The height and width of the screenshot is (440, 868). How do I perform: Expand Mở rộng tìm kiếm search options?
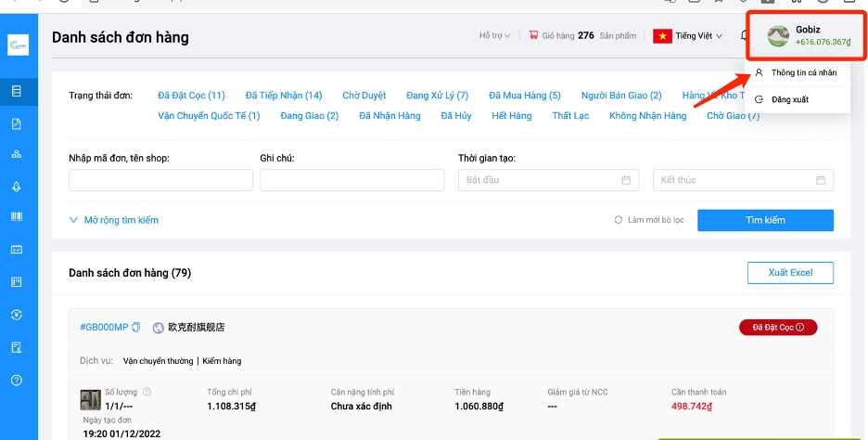pos(114,220)
